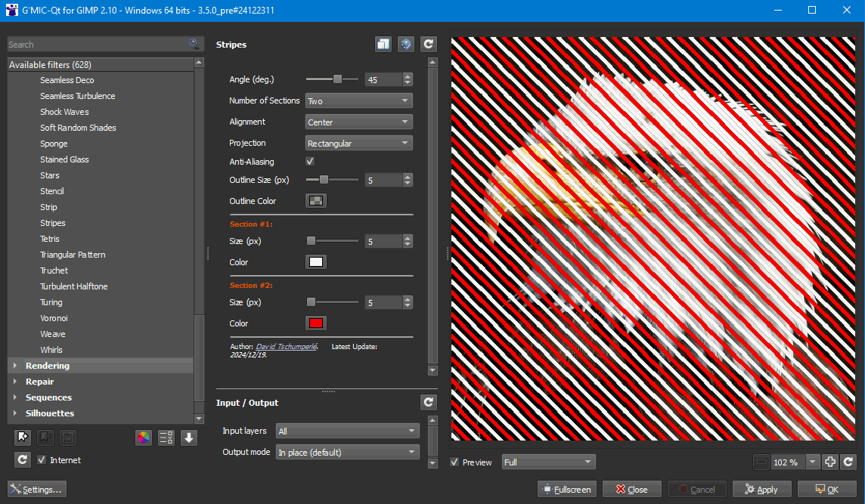
Task: Open the Input layers dropdown
Action: click(348, 431)
